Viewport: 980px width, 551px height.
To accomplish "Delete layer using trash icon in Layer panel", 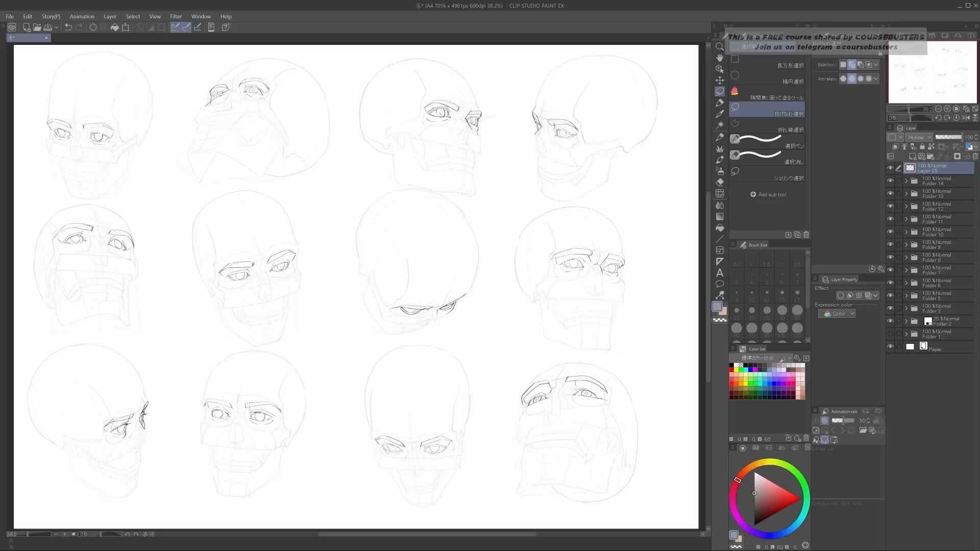I will (975, 157).
